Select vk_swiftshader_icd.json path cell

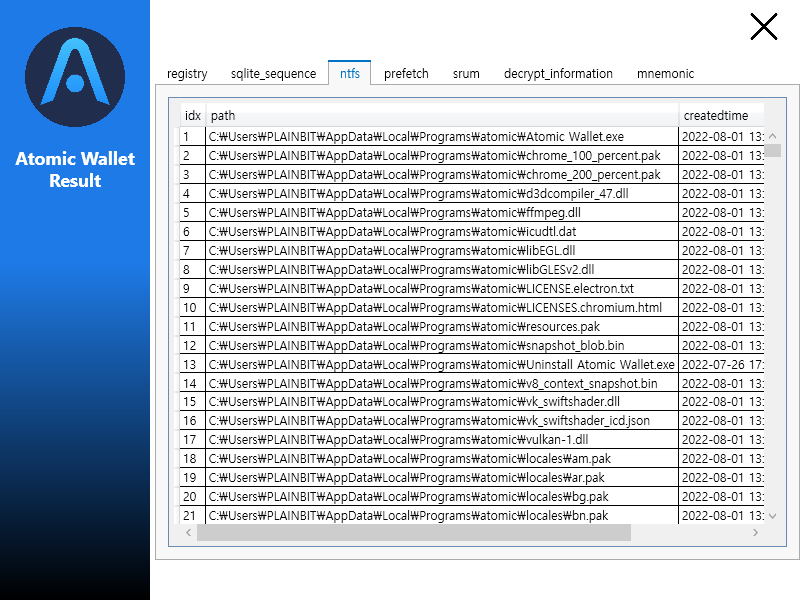pos(442,420)
